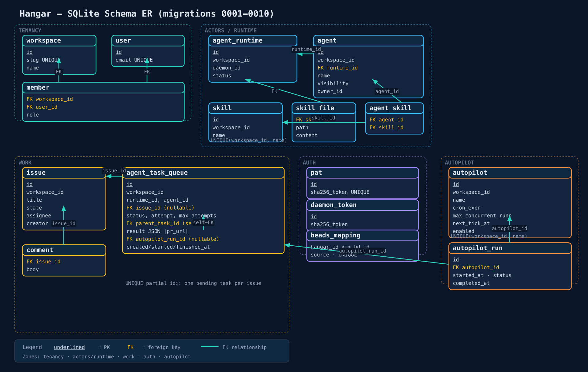Click "FK agent_id" in agent_skill
This screenshot has height=372, width=588.
pyautogui.click(x=386, y=120)
